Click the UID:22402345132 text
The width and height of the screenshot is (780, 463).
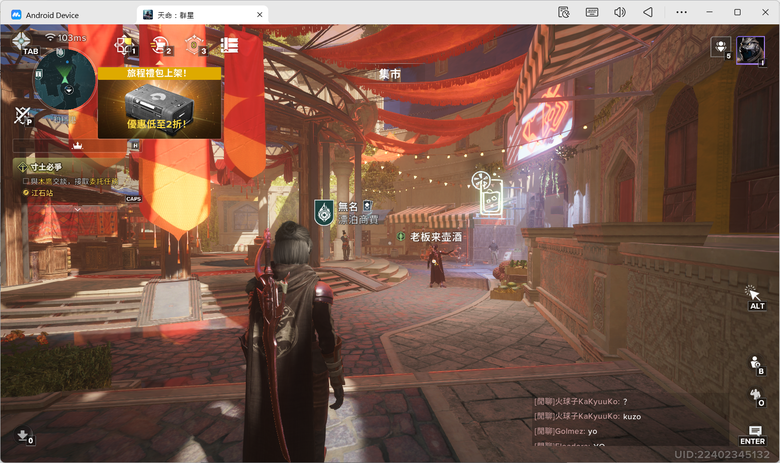[x=722, y=455]
